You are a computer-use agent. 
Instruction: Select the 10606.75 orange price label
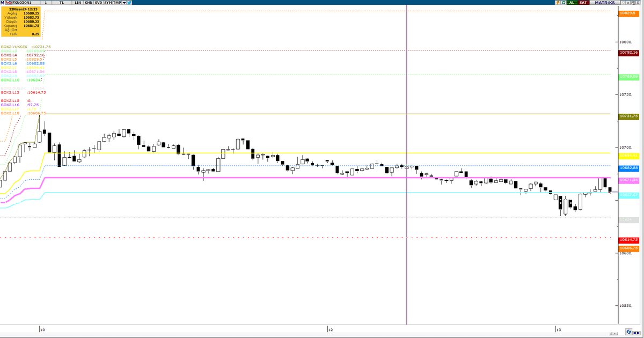click(628, 248)
